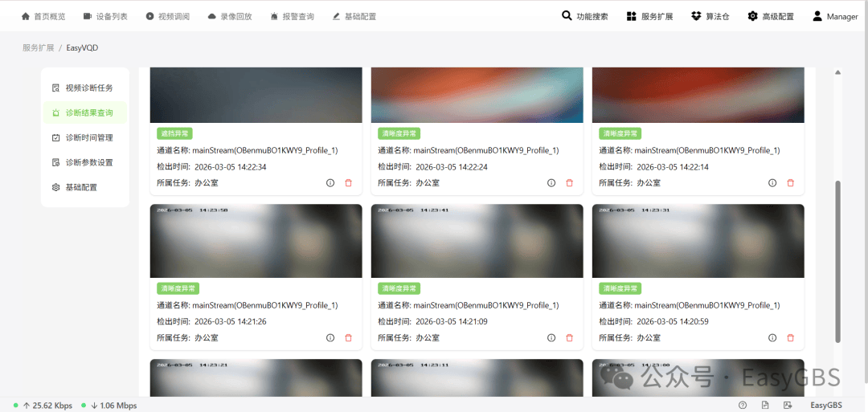The height and width of the screenshot is (412, 868).
Task: Open the 首页概览 home overview page
Action: pyautogui.click(x=43, y=17)
